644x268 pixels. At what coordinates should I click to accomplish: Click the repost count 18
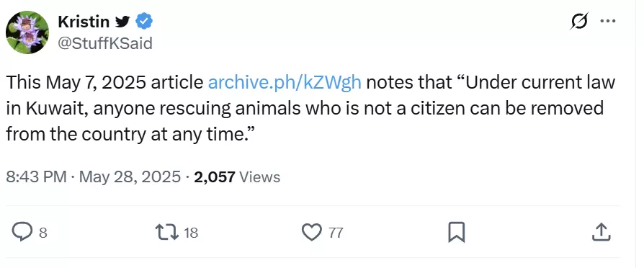click(191, 233)
